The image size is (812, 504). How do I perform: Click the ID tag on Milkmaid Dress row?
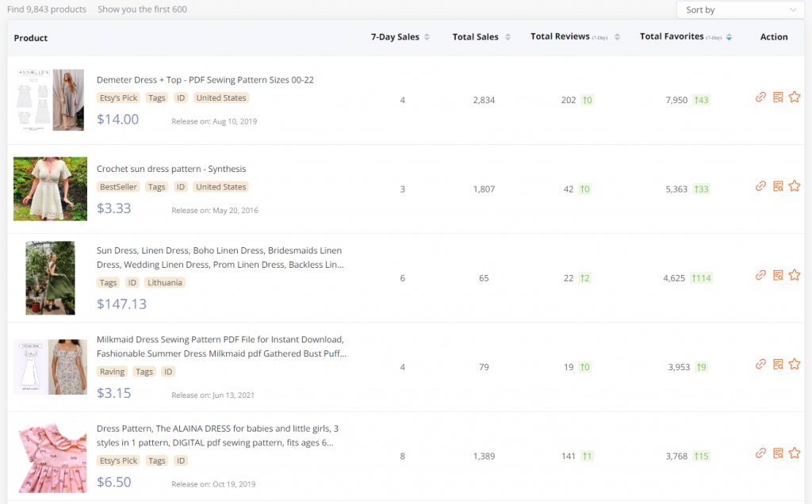167,372
